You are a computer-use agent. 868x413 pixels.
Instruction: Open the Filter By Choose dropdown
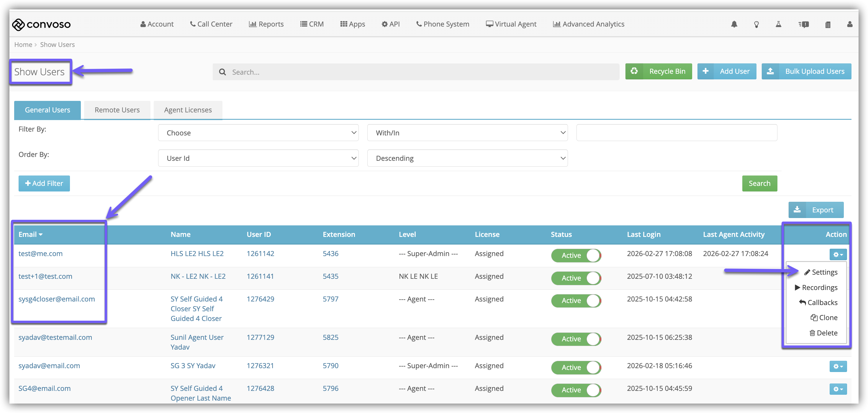258,133
